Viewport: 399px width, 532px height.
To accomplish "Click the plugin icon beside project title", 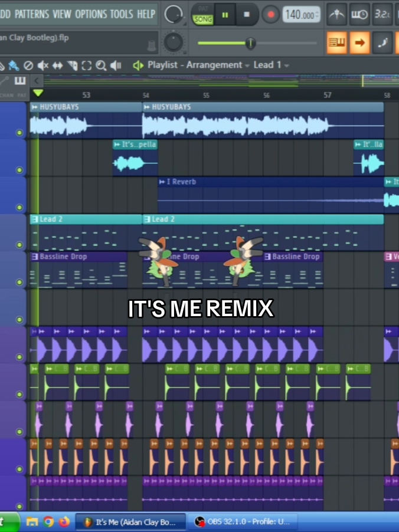I will click(x=152, y=45).
